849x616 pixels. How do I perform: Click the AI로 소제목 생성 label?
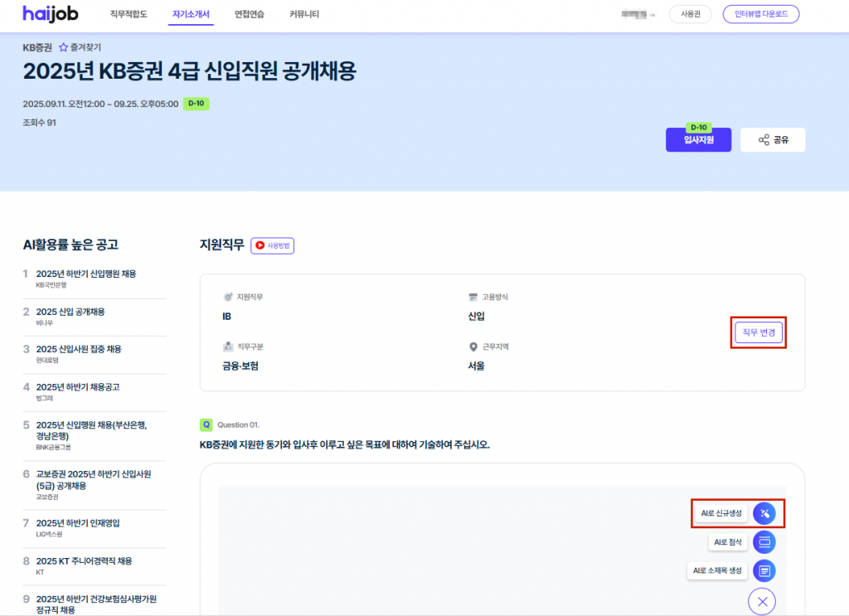click(717, 570)
